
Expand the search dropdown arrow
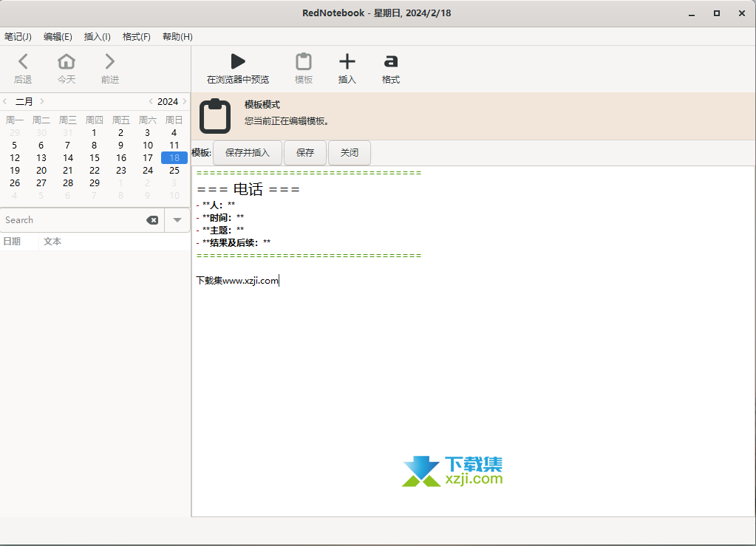coord(177,220)
